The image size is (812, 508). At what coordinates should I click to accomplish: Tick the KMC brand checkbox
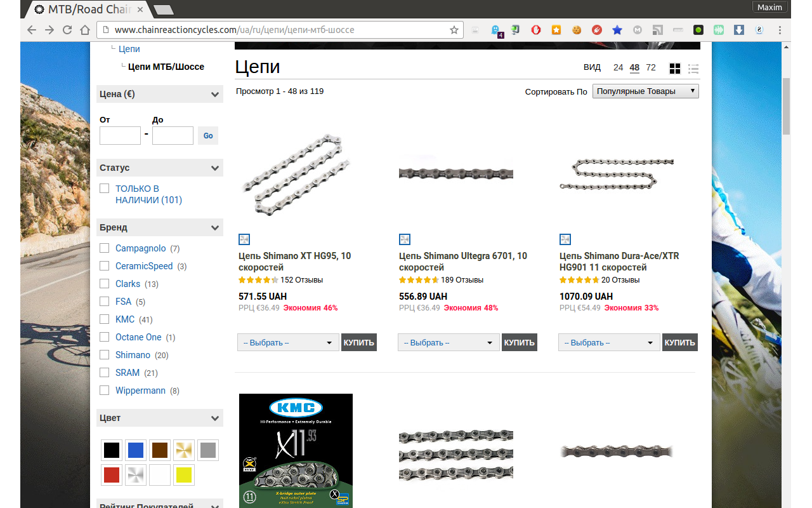point(105,319)
